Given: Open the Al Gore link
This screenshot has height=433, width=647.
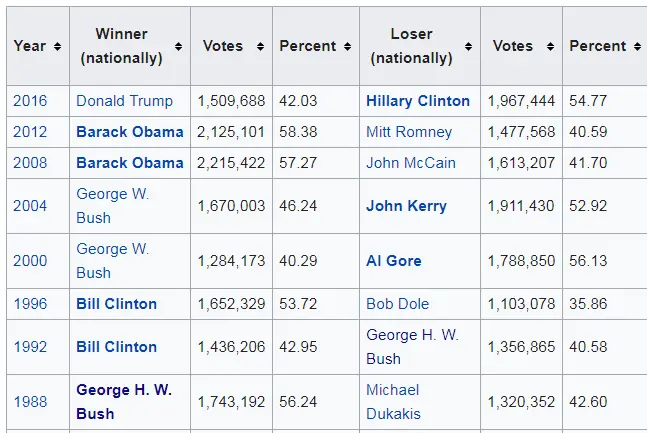Looking at the screenshot, I should coord(394,261).
